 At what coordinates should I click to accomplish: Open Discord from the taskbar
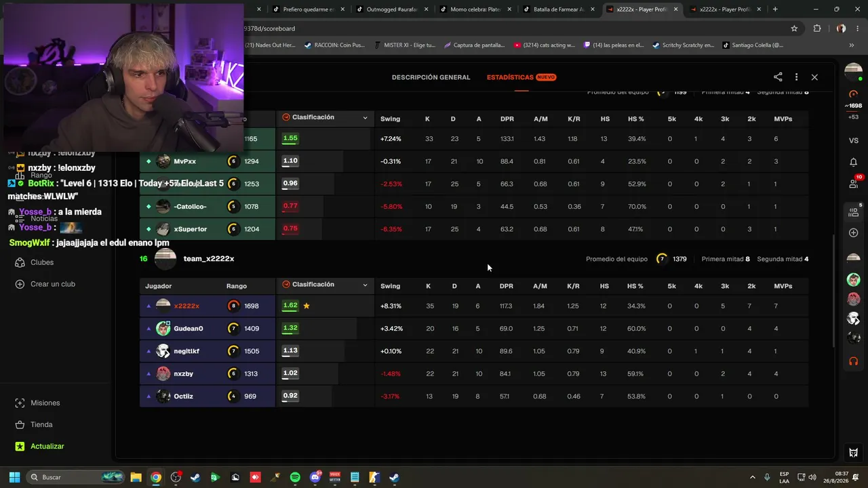tap(315, 477)
